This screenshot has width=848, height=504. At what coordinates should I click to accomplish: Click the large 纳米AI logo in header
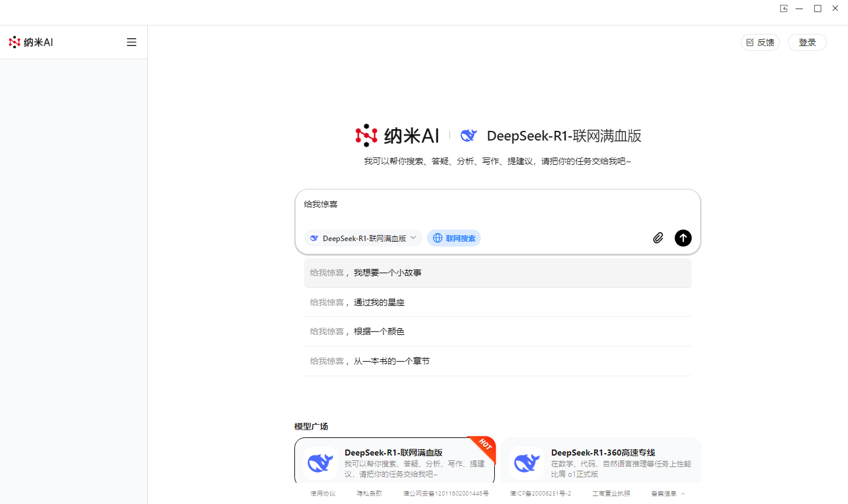pos(397,136)
